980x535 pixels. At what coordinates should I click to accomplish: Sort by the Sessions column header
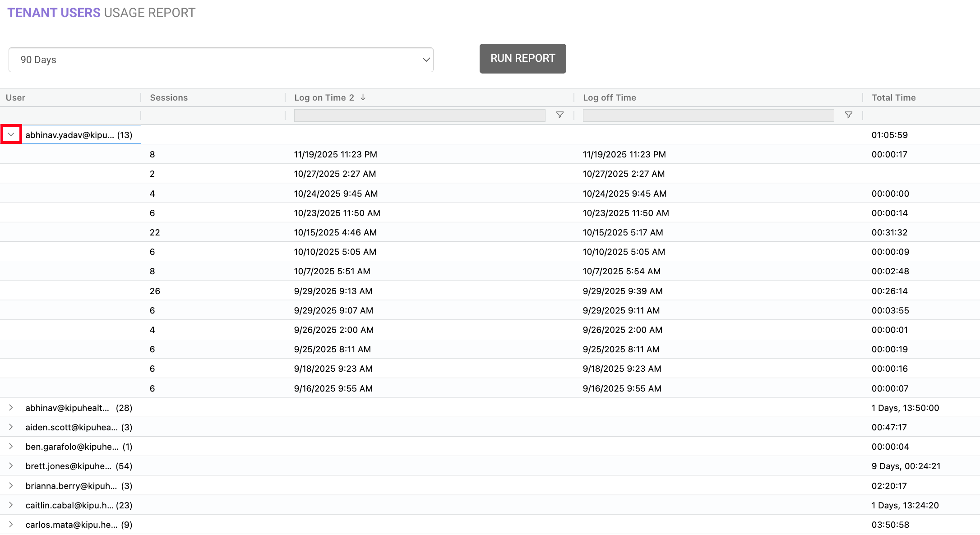[x=169, y=97]
